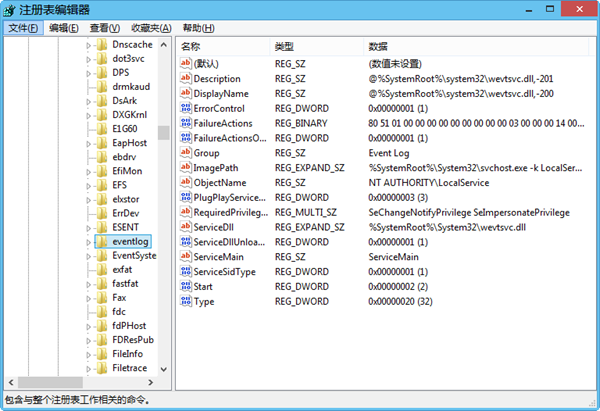Expand the EapHost tree node
Viewport: 600px width, 411px height.
coord(89,144)
